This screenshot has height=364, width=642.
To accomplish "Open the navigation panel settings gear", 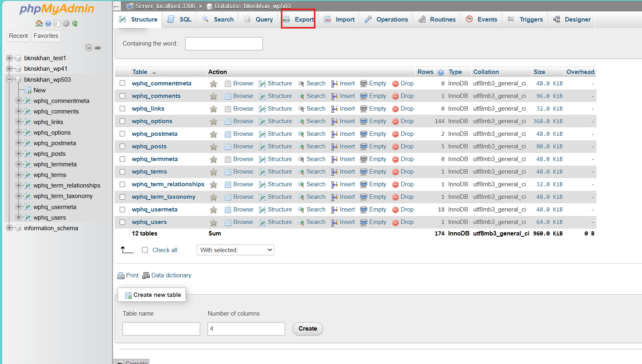I will coord(66,23).
